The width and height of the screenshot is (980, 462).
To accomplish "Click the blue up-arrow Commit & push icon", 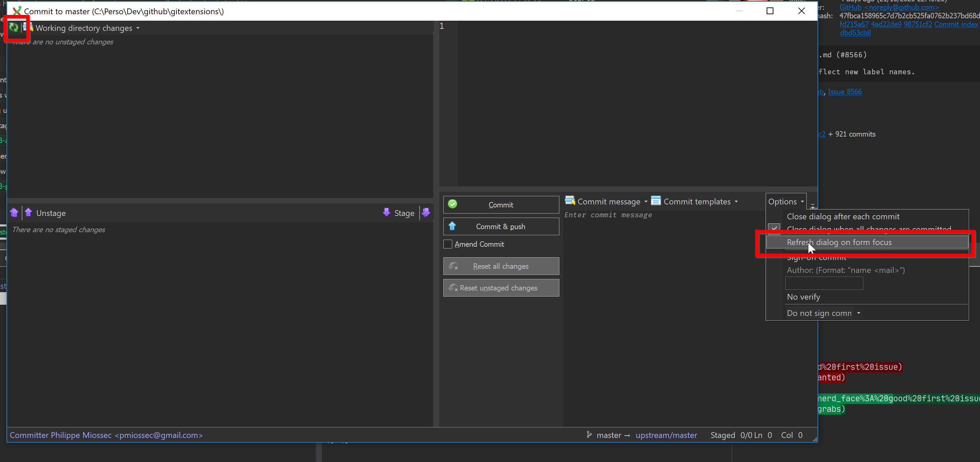I will tap(452, 226).
